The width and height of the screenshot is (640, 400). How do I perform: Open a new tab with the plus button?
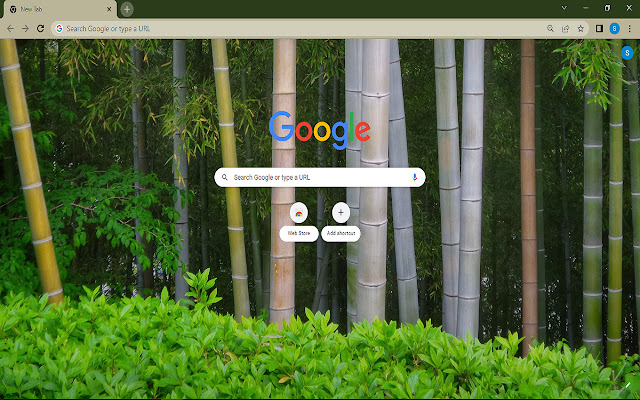pyautogui.click(x=127, y=9)
